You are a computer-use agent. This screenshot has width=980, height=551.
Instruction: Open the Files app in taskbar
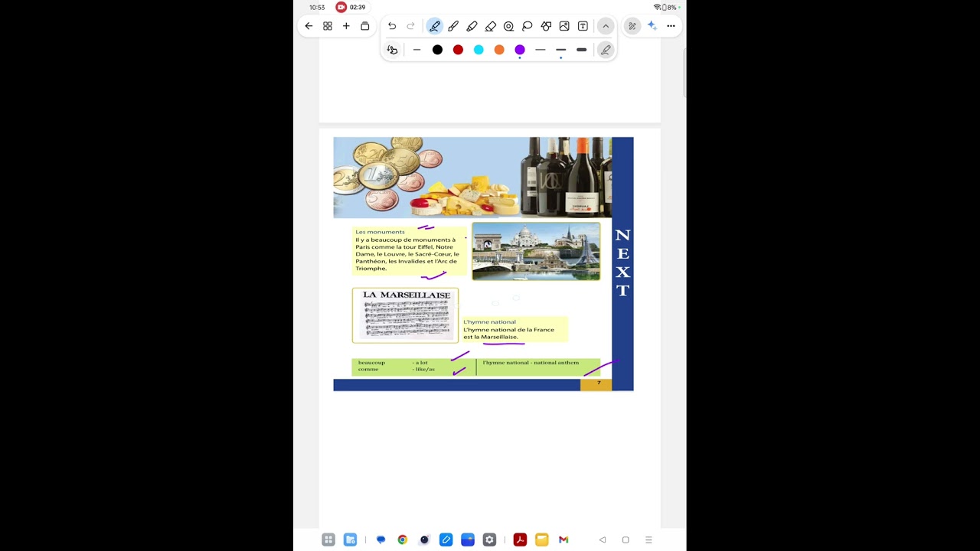tap(350, 540)
